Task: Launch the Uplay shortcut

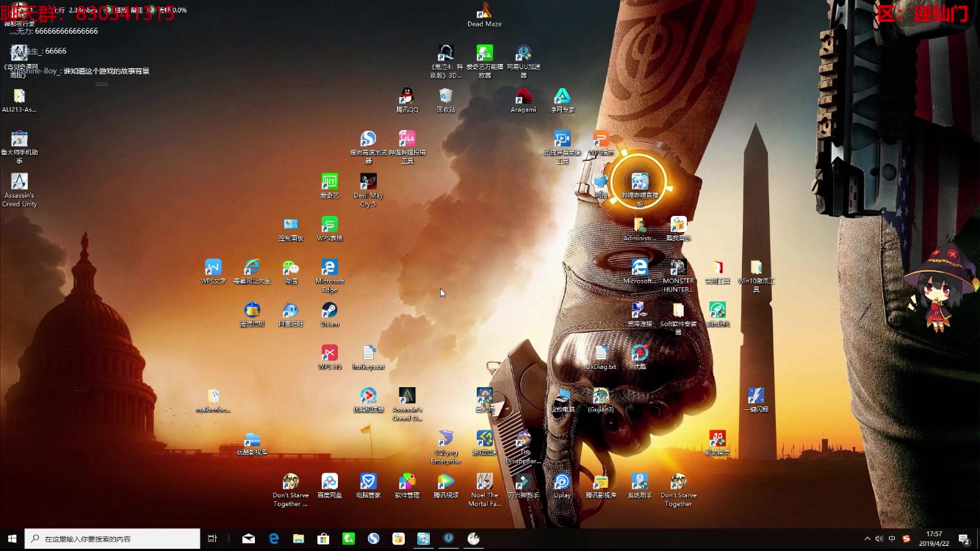Action: 562,486
